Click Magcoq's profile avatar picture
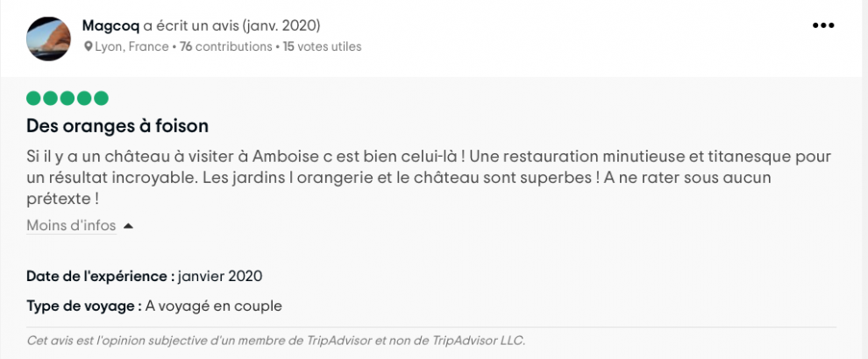The image size is (868, 359). click(x=49, y=38)
